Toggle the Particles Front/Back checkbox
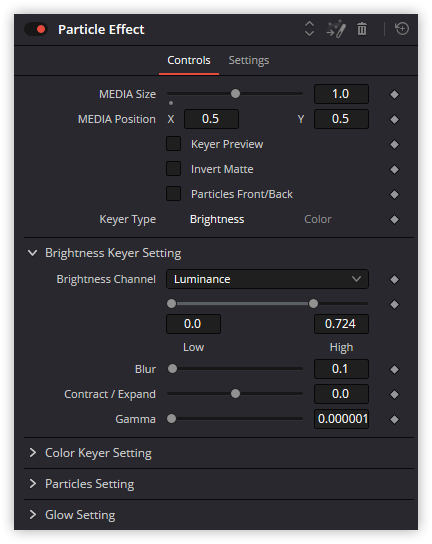432x544 pixels. tap(173, 194)
